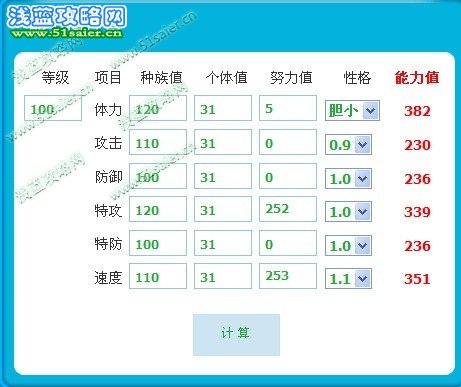The width and height of the screenshot is (461, 387).
Task: Select the 攻击 种族值 field with 110
Action: [158, 142]
